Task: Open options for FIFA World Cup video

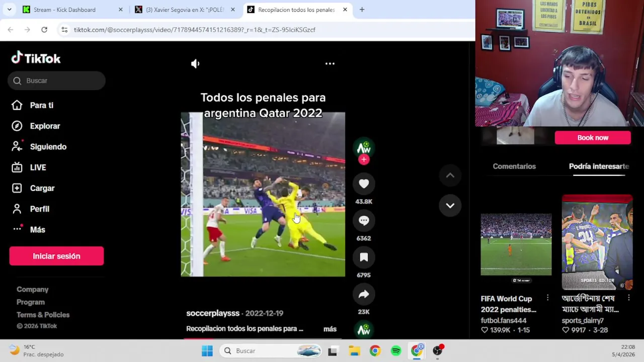Action: (547, 298)
